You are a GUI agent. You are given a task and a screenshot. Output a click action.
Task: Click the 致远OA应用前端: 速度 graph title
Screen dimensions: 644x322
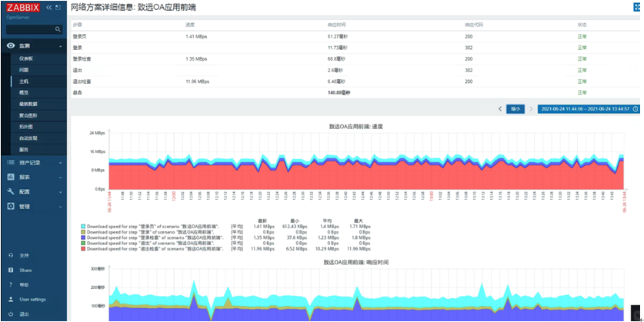point(356,127)
